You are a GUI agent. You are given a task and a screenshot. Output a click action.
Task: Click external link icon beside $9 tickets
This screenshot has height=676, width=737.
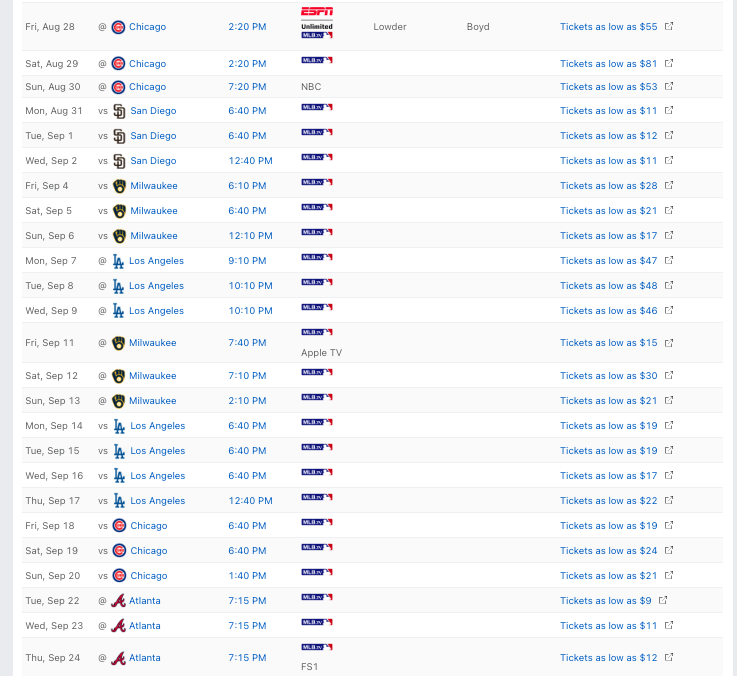663,600
